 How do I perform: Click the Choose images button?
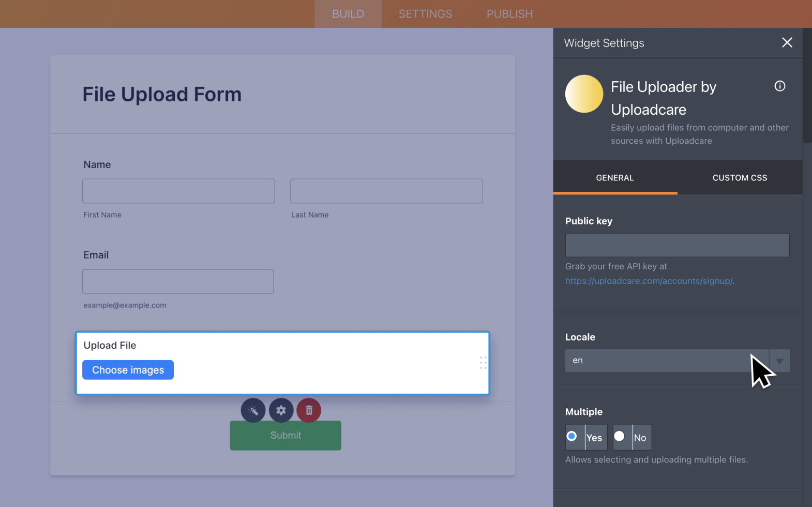click(128, 370)
